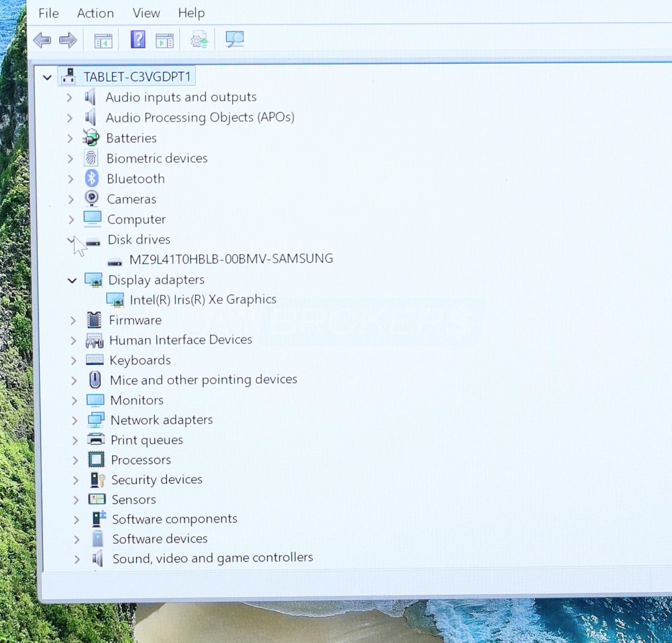Click the Back arrow toolbar icon
The image size is (672, 643).
point(42,40)
